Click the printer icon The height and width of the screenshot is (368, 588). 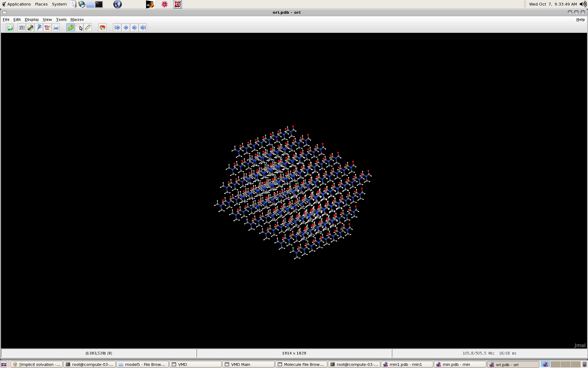pyautogui.click(x=56, y=28)
